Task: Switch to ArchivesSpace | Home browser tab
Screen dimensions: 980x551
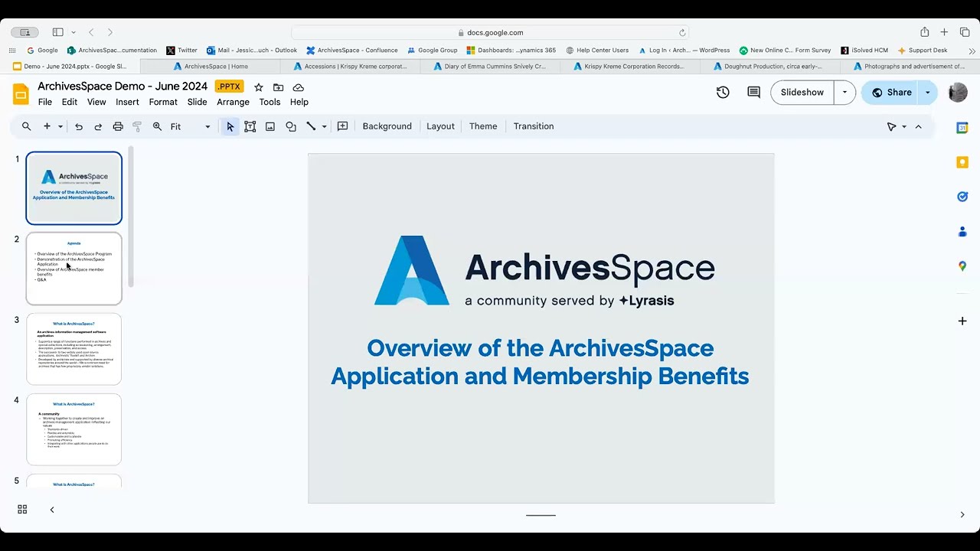Action: tap(211, 67)
